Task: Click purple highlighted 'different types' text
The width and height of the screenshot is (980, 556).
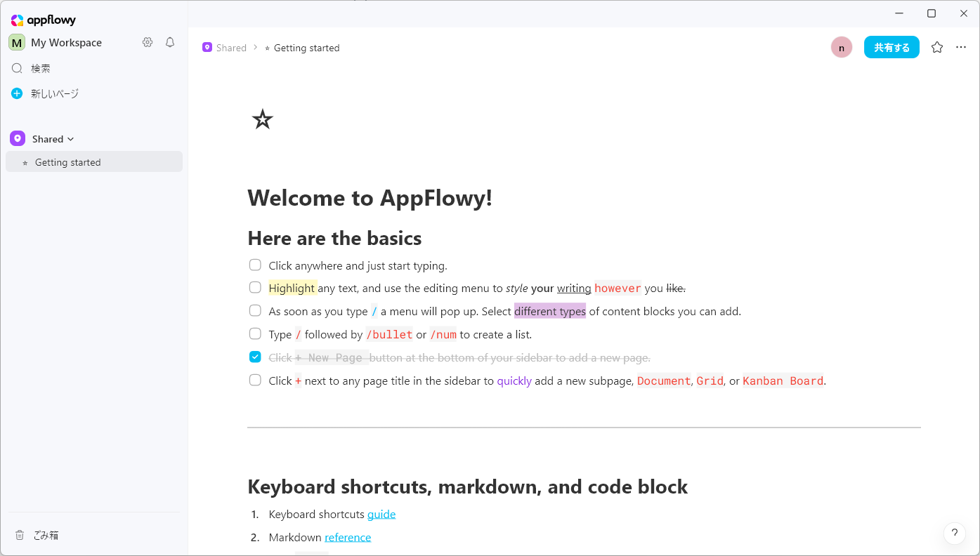Action: pyautogui.click(x=550, y=311)
